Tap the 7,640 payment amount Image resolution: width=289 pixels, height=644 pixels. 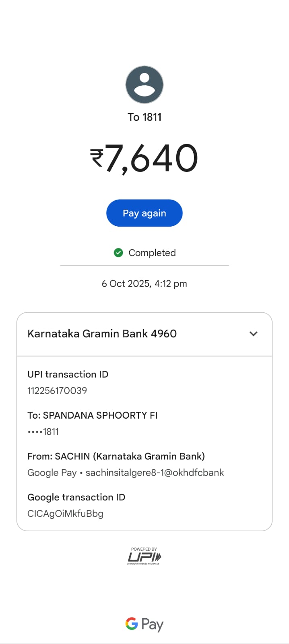coord(152,158)
